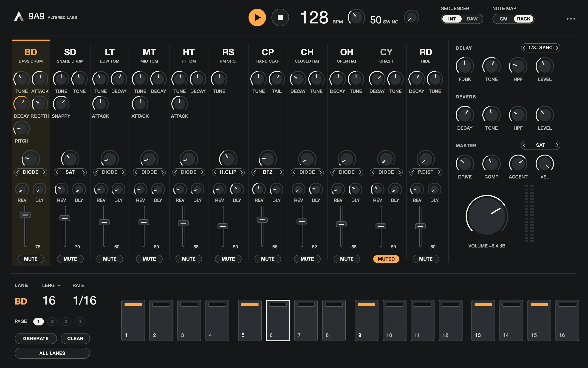Click the Reverb DECAY knob
This screenshot has height=368, width=588.
[465, 115]
